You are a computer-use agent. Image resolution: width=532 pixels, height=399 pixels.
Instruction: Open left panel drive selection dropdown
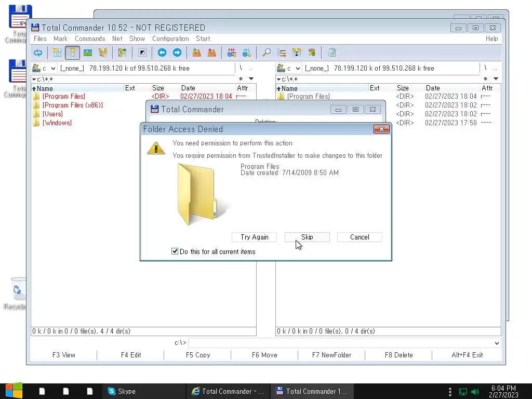click(53, 68)
